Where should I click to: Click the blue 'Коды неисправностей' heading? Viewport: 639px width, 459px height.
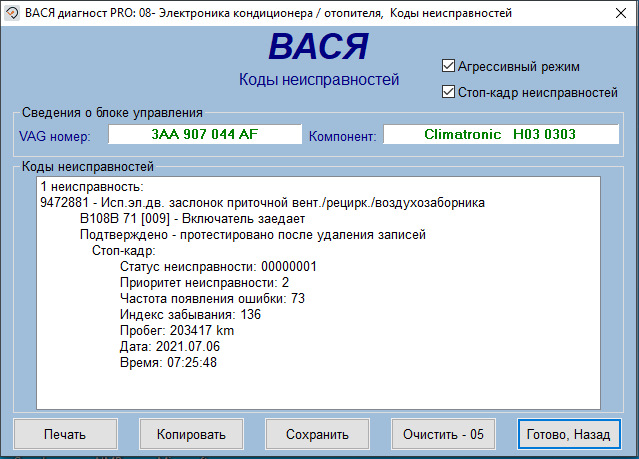point(319,79)
